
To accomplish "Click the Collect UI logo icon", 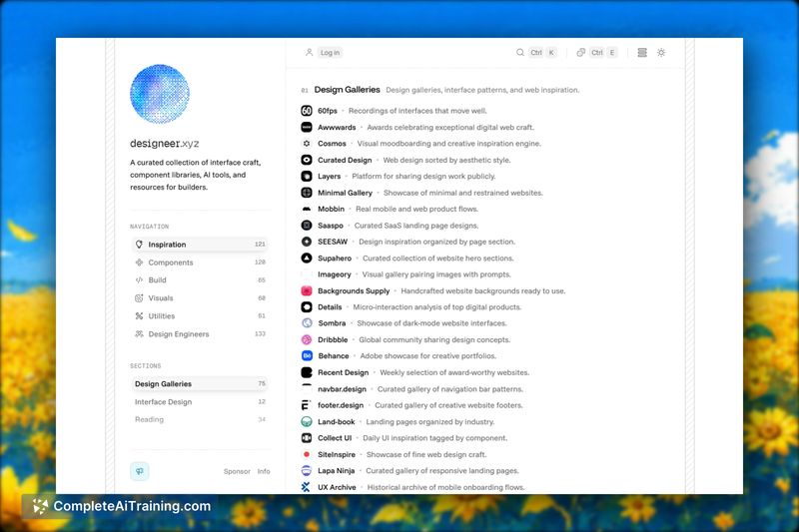I will [307, 438].
